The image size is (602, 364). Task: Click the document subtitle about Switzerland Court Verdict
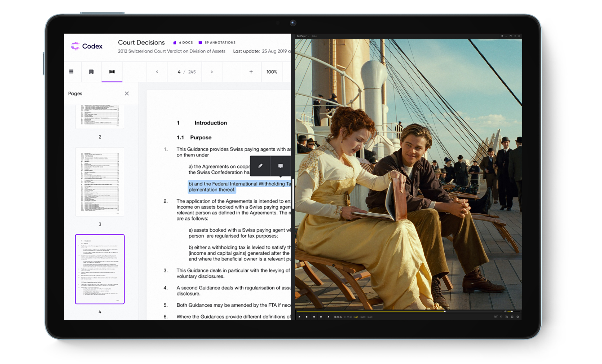click(172, 51)
